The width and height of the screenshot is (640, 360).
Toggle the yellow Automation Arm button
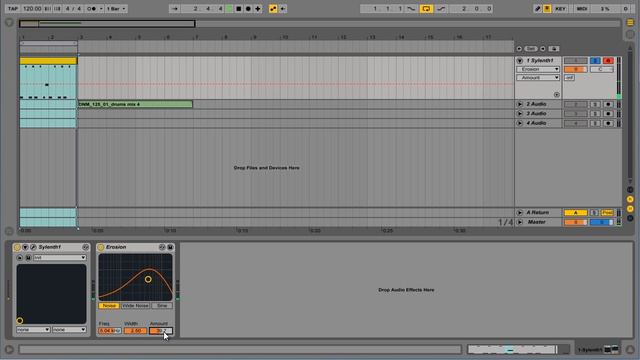coord(273,9)
